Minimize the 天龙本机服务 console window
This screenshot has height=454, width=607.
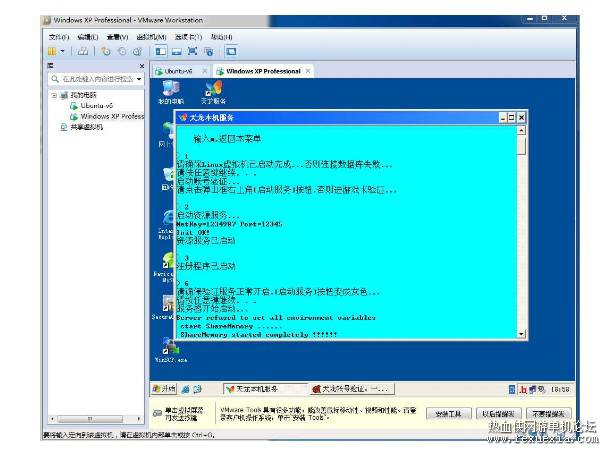point(503,117)
